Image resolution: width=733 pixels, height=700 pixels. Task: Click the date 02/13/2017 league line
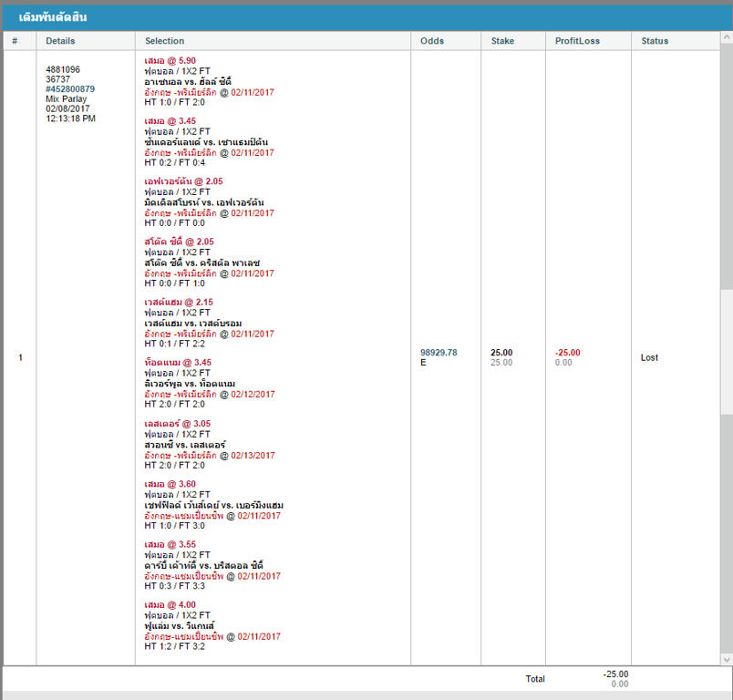pyautogui.click(x=210, y=455)
